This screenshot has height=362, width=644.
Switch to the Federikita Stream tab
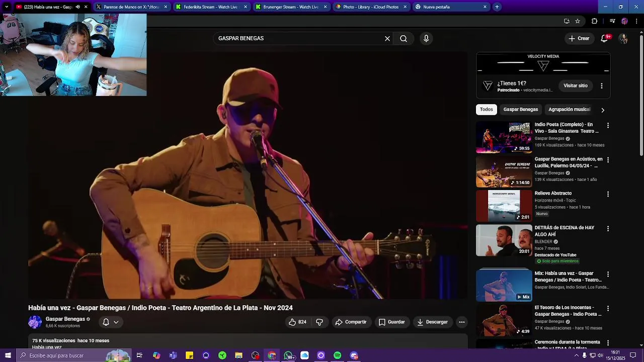[211, 7]
